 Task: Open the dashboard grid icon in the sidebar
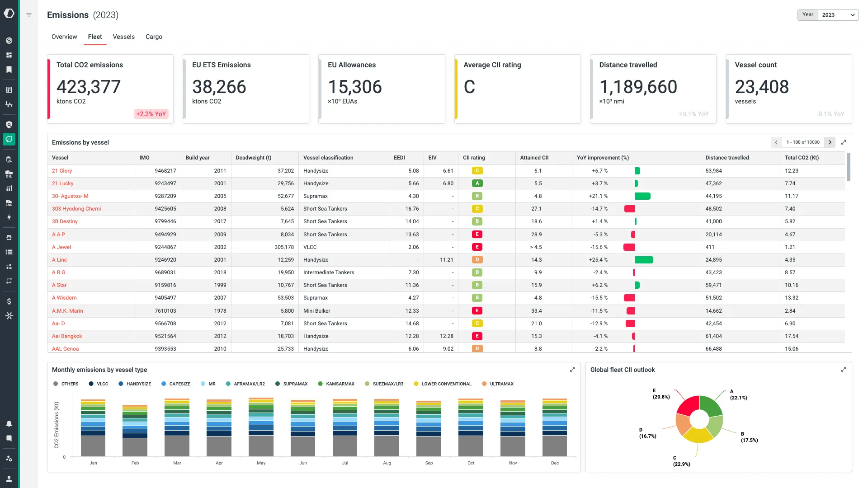coord(9,55)
